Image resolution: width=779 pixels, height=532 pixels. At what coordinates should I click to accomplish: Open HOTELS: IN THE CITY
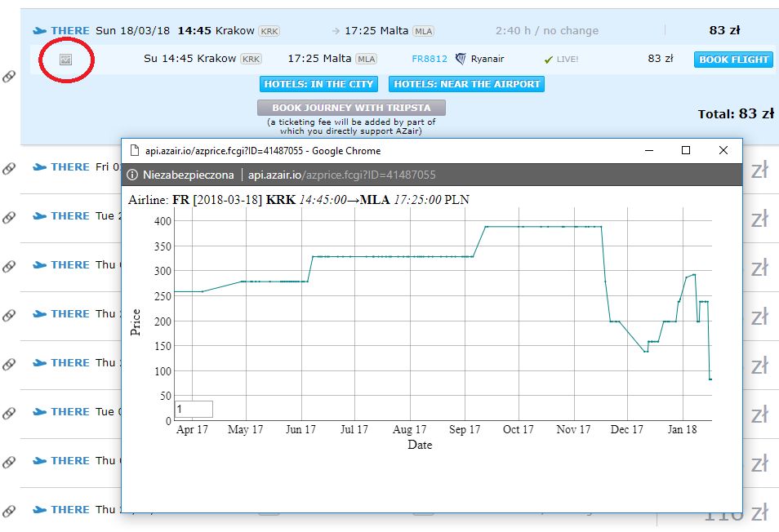(318, 84)
